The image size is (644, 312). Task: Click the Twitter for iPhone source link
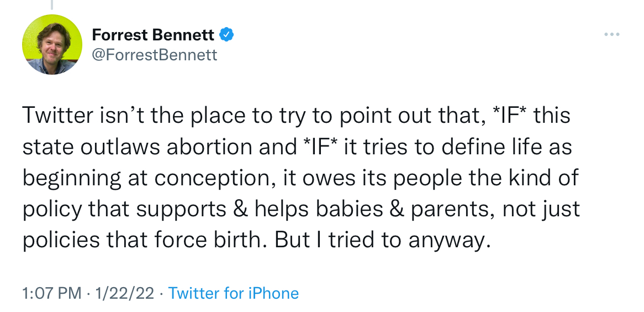(x=233, y=293)
